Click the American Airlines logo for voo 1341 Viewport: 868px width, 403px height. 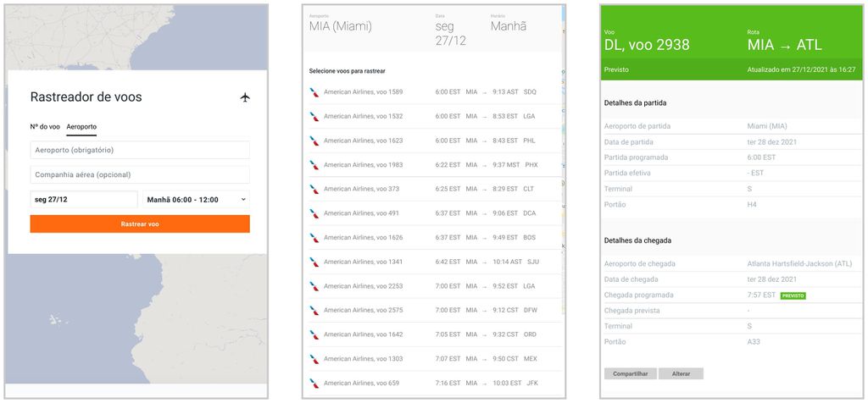tap(314, 262)
